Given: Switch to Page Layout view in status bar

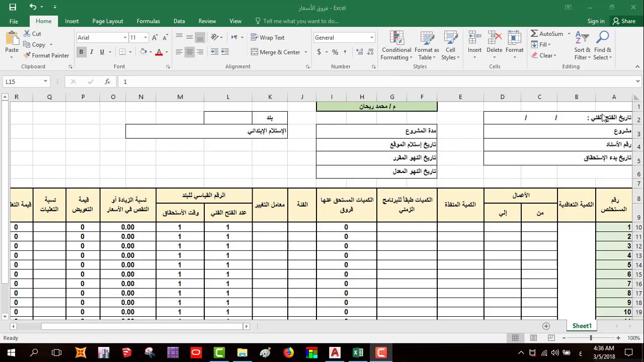Looking at the screenshot, I should [x=533, y=338].
